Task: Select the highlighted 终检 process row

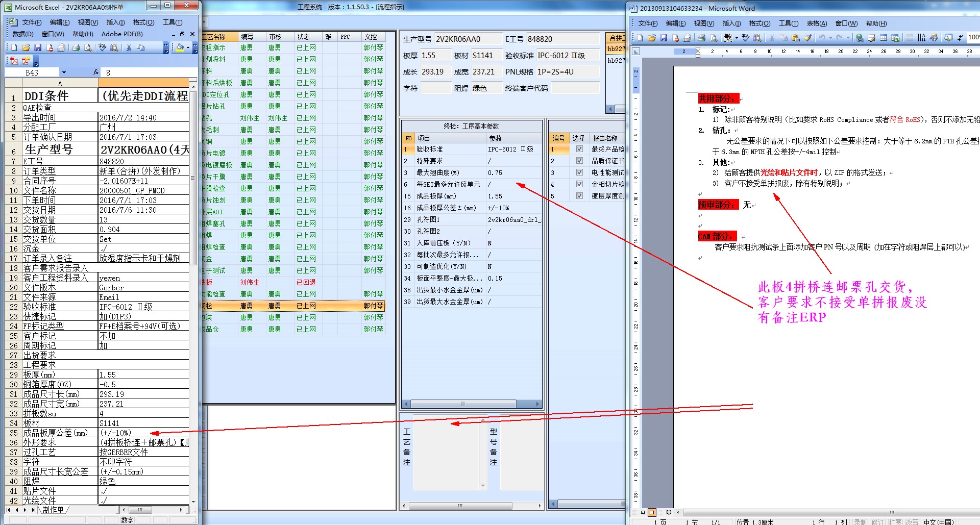Action: tap(293, 306)
